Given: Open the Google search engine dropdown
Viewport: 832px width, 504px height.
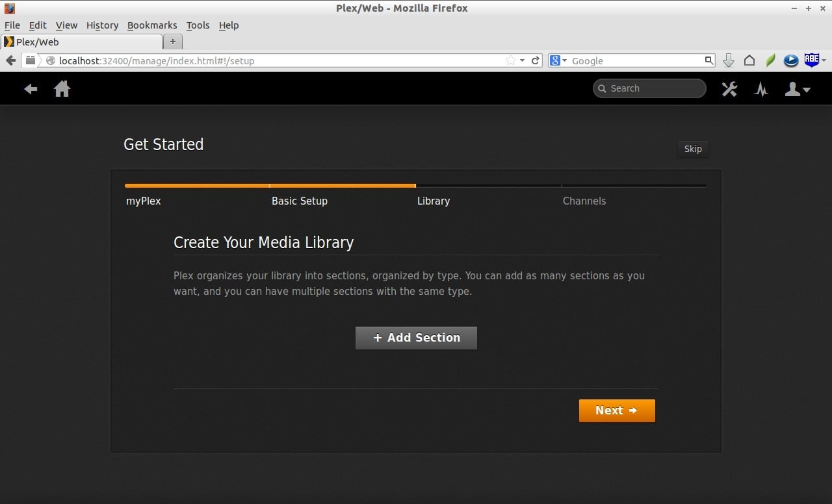Looking at the screenshot, I should [558, 60].
